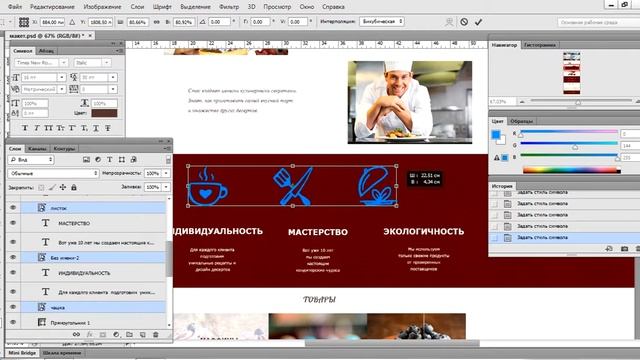
Task: Open the 'Гистограмма' tab
Action: [x=539, y=45]
